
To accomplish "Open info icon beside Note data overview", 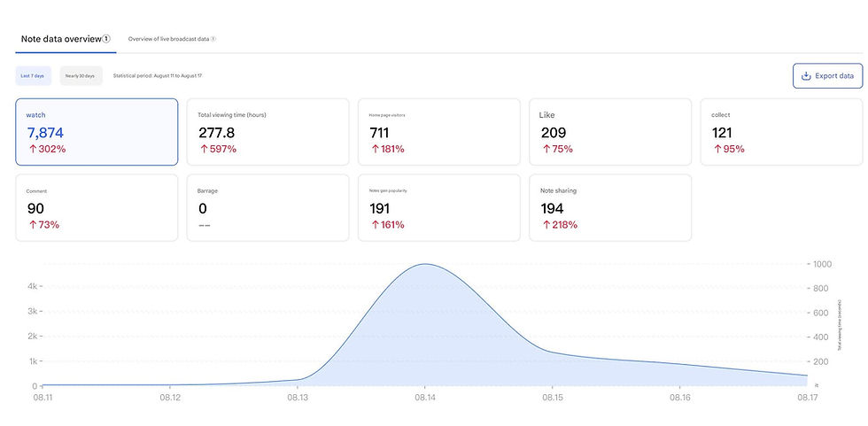I will point(106,39).
